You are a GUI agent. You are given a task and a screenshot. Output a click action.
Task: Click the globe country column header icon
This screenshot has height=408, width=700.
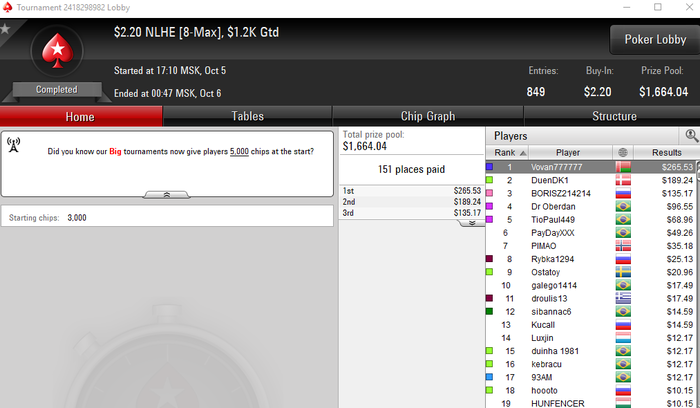pos(623,153)
